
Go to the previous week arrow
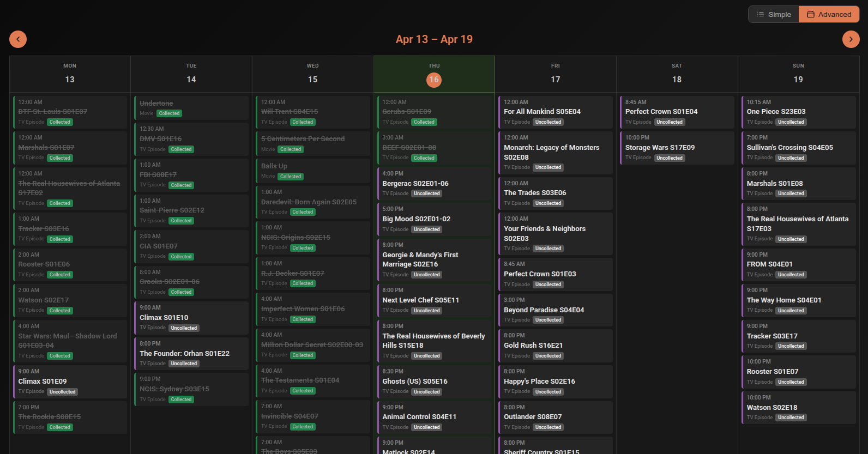pos(18,39)
